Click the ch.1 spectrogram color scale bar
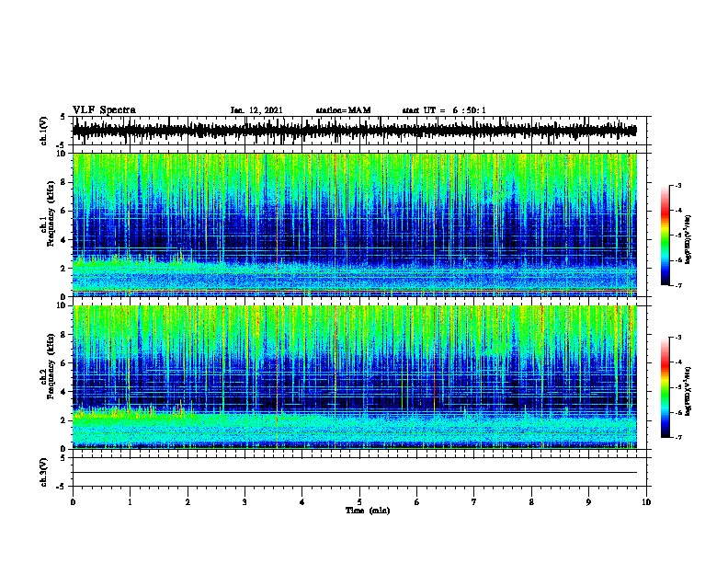 tap(665, 236)
